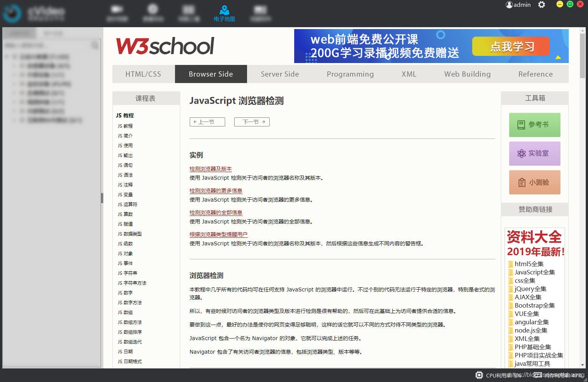
Task: Open the Programming tab
Action: 350,74
